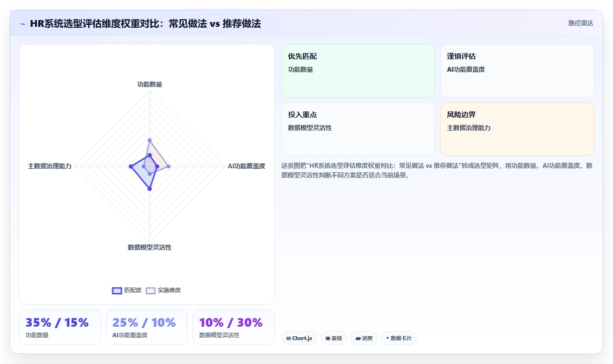Toggle the 匹配度 legend entry
This screenshot has height=364, width=613.
(x=127, y=290)
